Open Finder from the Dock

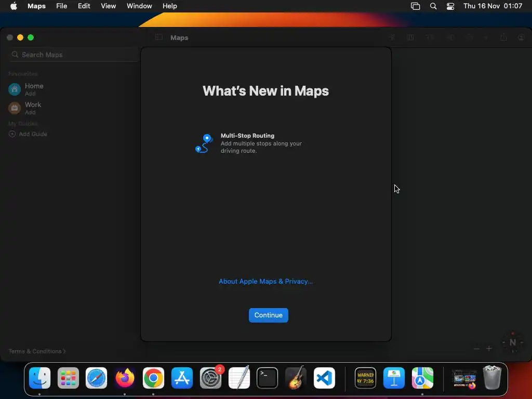(x=39, y=378)
